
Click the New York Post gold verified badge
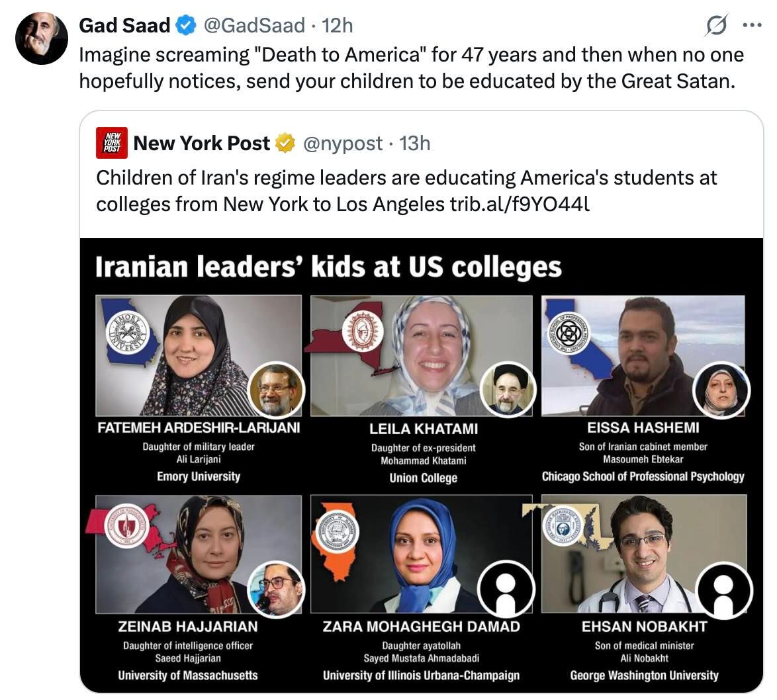tap(285, 143)
